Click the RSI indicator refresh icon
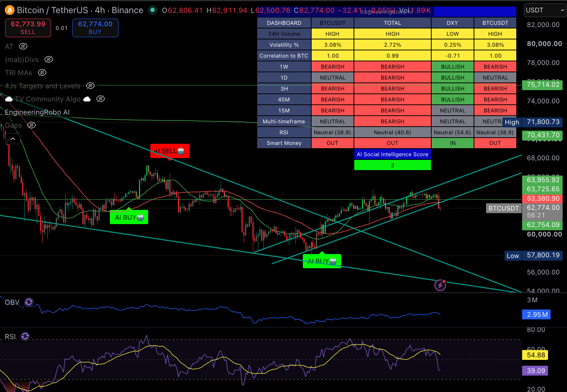This screenshot has width=567, height=392. pyautogui.click(x=25, y=336)
